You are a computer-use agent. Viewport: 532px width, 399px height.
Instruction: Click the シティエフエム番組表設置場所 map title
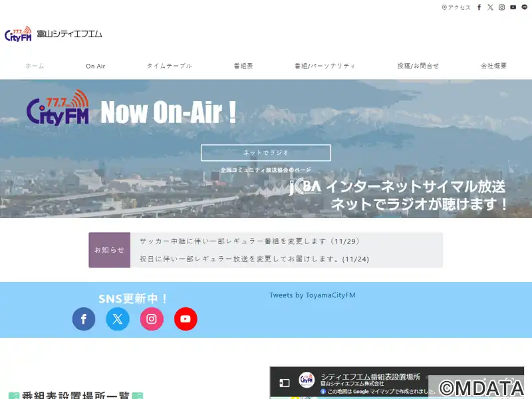(x=370, y=376)
